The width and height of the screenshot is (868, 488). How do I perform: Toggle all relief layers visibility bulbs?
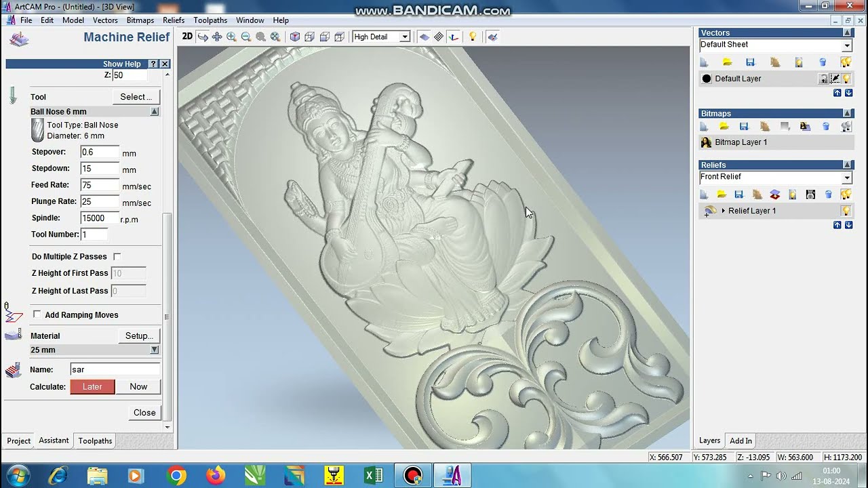point(846,195)
